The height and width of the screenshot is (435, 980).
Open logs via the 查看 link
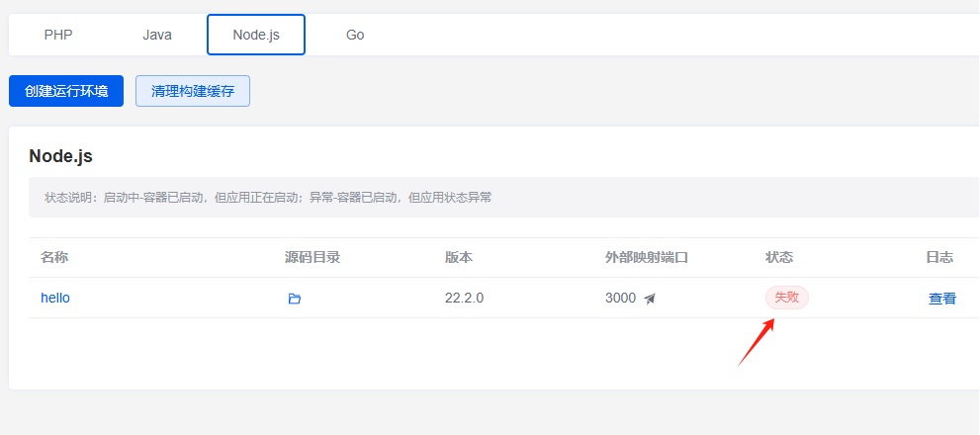click(x=942, y=299)
